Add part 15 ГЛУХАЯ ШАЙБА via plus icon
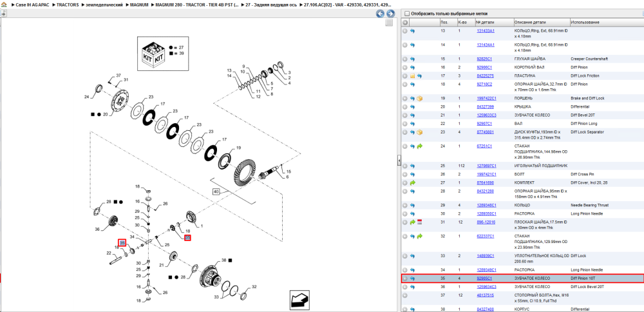Image resolution: width=644 pixels, height=312 pixels. [405, 59]
